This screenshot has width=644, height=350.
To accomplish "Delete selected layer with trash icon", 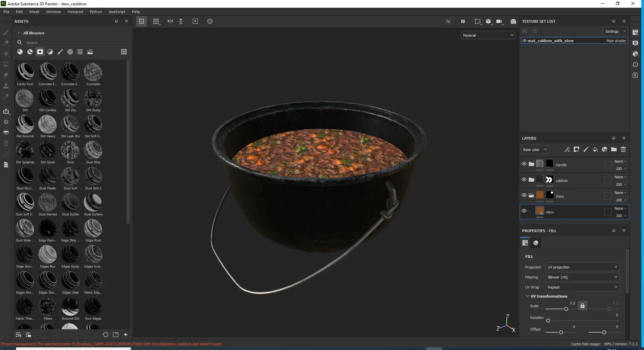I will click(x=623, y=150).
